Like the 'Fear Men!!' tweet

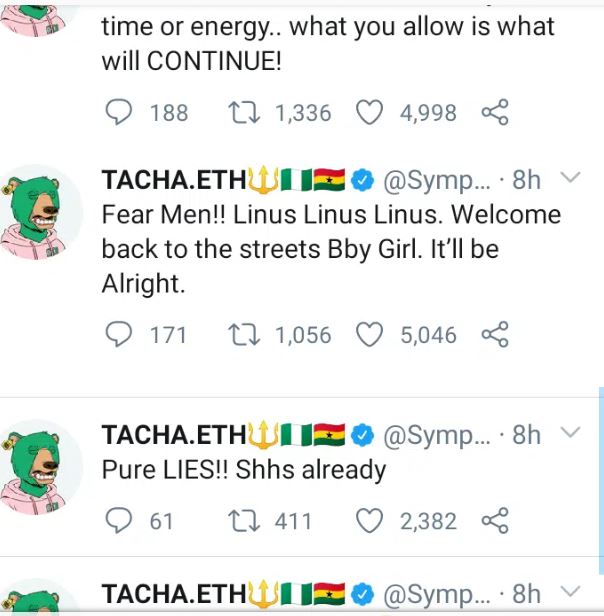tap(370, 334)
